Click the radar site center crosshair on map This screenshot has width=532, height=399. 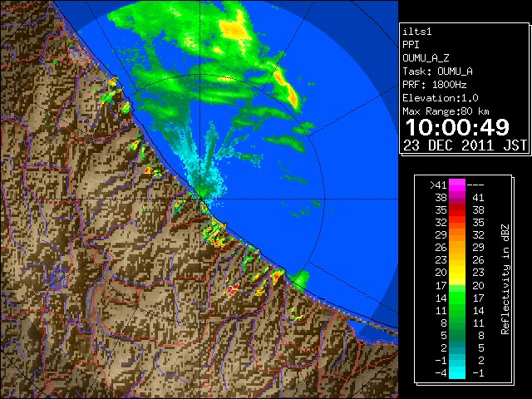pyautogui.click(x=200, y=199)
